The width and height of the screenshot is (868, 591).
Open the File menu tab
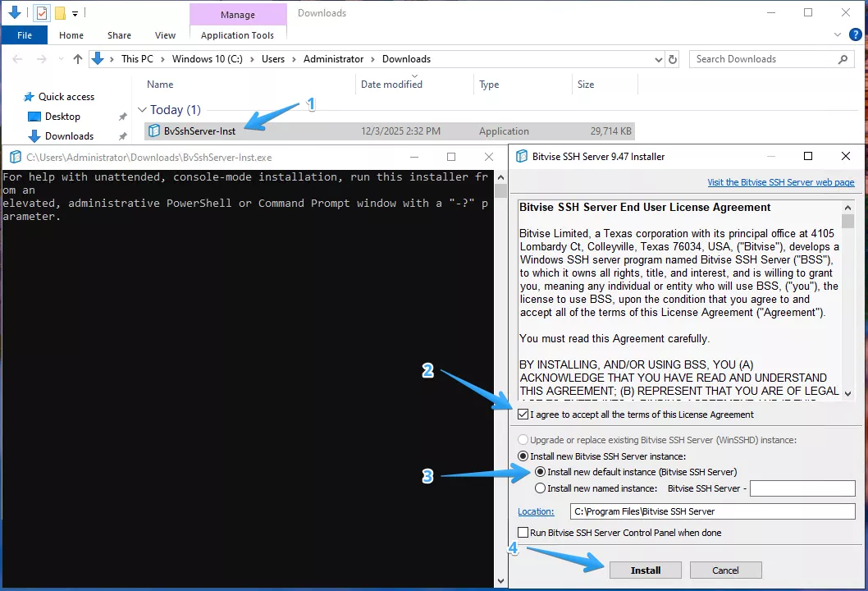[25, 35]
